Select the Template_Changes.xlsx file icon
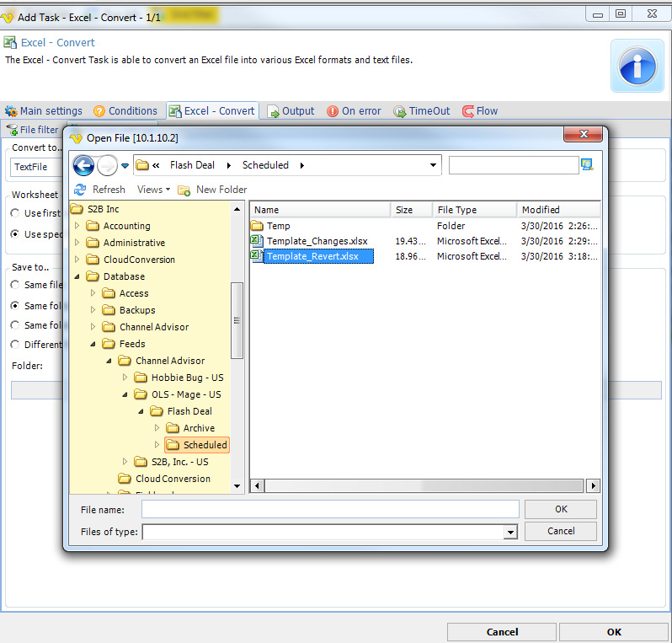Screen dimensions: 672x643 pyautogui.click(x=257, y=241)
